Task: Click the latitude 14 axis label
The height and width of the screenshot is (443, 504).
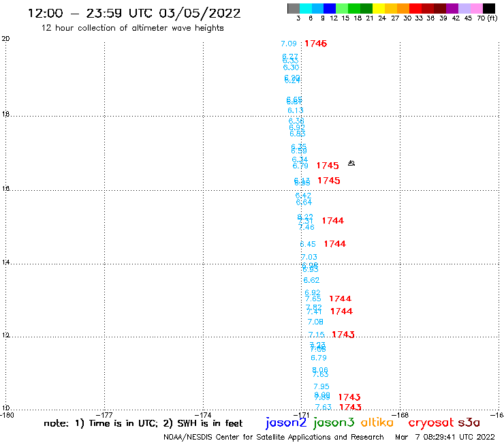Action: [5, 262]
